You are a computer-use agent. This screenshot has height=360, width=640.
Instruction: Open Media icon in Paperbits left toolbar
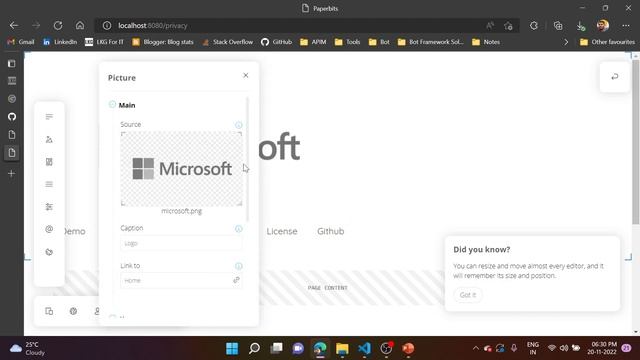[49, 140]
